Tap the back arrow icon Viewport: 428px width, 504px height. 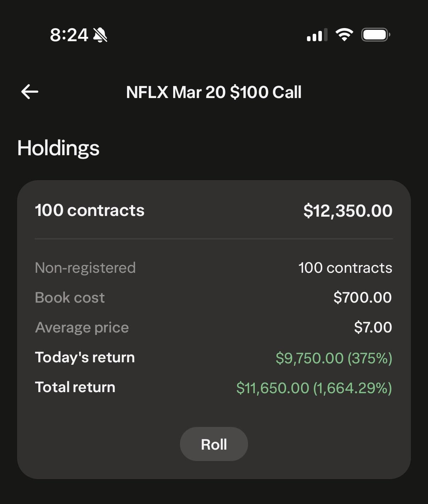30,92
